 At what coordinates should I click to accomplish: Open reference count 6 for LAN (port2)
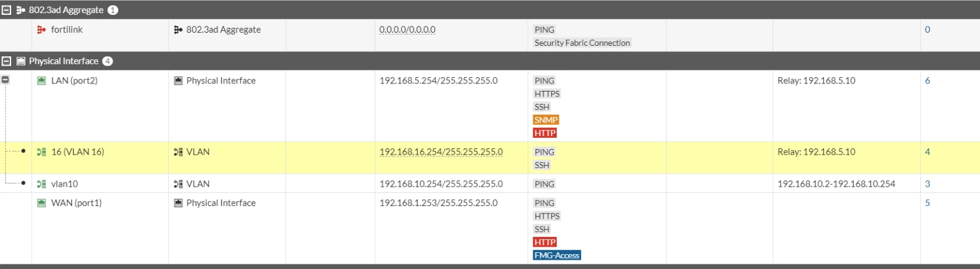(927, 81)
